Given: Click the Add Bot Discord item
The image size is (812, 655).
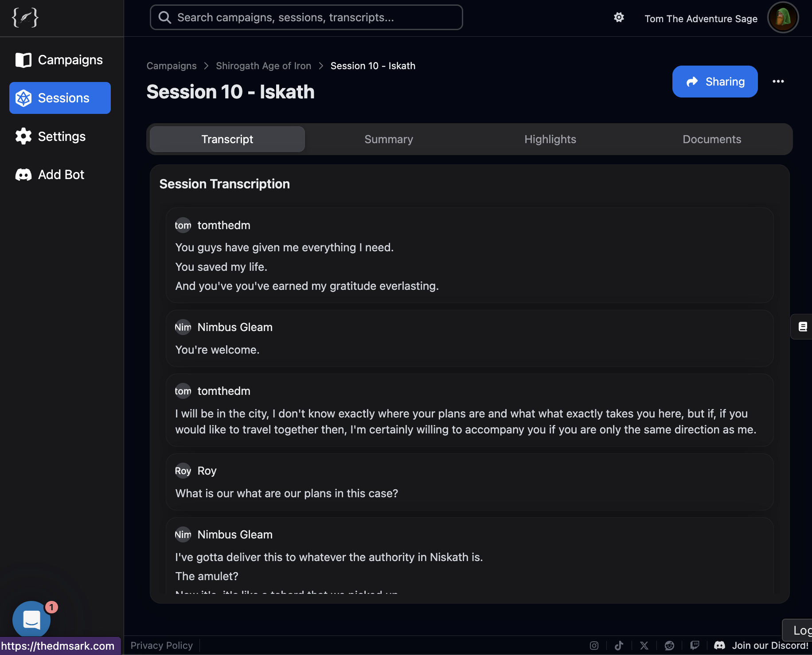Looking at the screenshot, I should (x=60, y=175).
